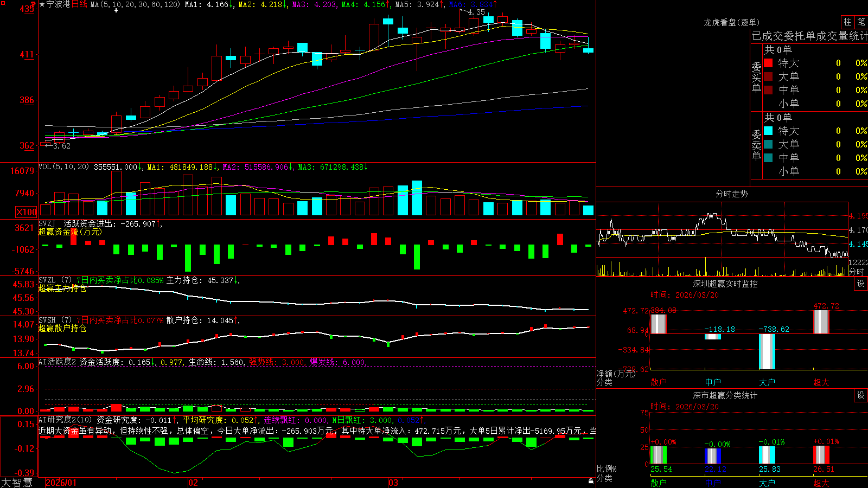Click the 生命线: 1.560 value
The width and height of the screenshot is (868, 488).
216,362
